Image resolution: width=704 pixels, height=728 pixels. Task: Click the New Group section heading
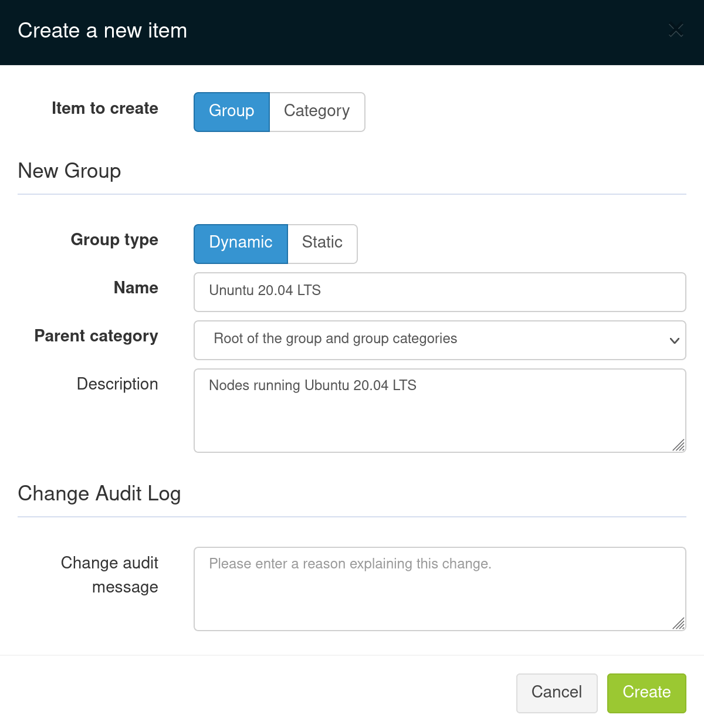point(69,171)
